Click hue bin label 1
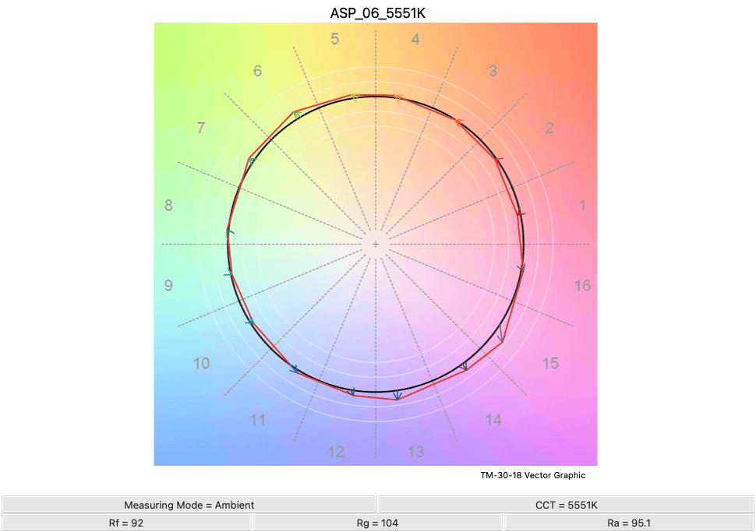 point(582,206)
